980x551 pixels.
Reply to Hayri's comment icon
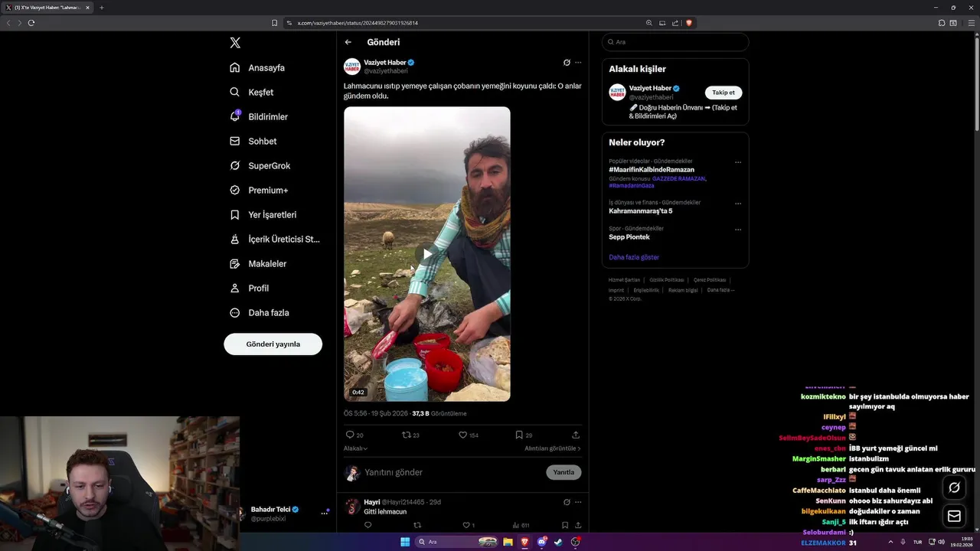click(367, 525)
